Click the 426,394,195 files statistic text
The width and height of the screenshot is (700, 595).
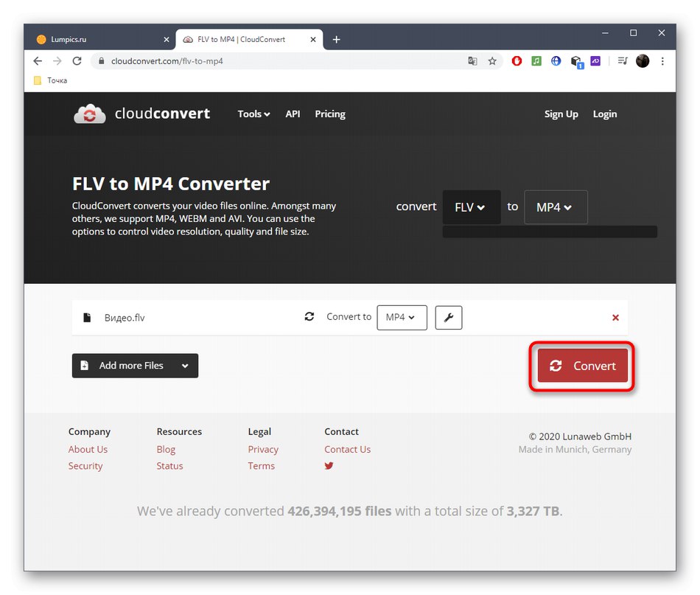pyautogui.click(x=339, y=511)
